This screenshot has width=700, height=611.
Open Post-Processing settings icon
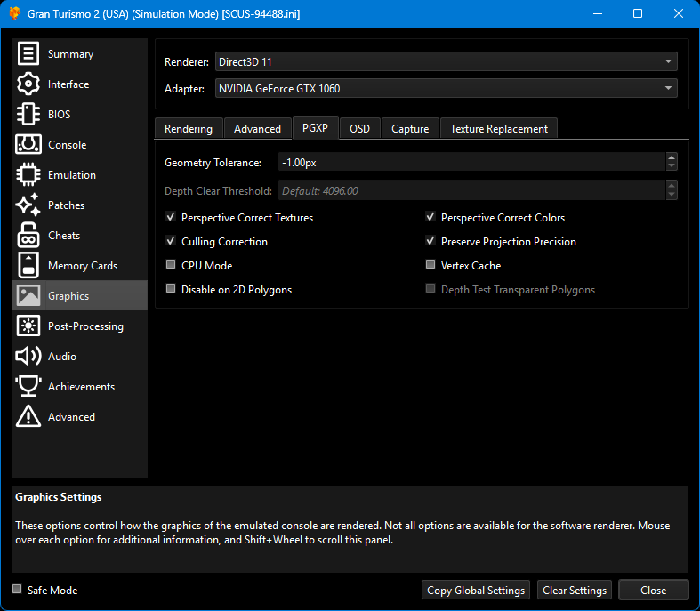coord(28,326)
